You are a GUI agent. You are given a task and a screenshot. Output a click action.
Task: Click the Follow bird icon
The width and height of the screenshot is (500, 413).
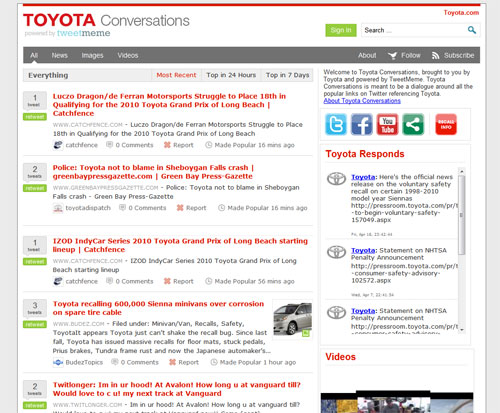(393, 56)
